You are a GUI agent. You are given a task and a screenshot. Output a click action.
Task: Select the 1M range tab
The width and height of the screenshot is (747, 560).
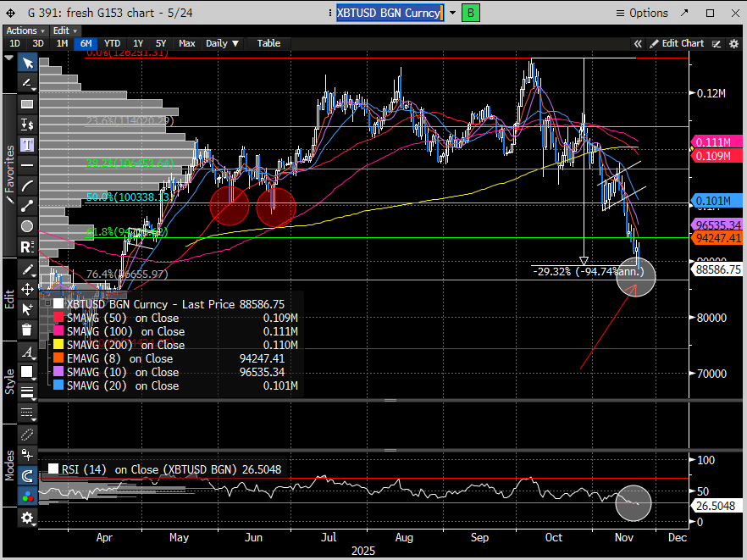[62, 43]
